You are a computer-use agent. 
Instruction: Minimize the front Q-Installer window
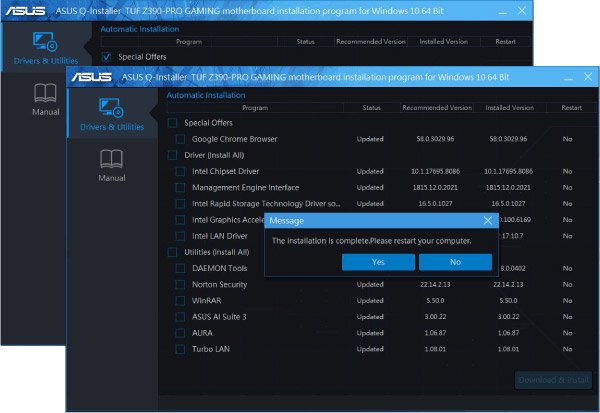coord(569,77)
